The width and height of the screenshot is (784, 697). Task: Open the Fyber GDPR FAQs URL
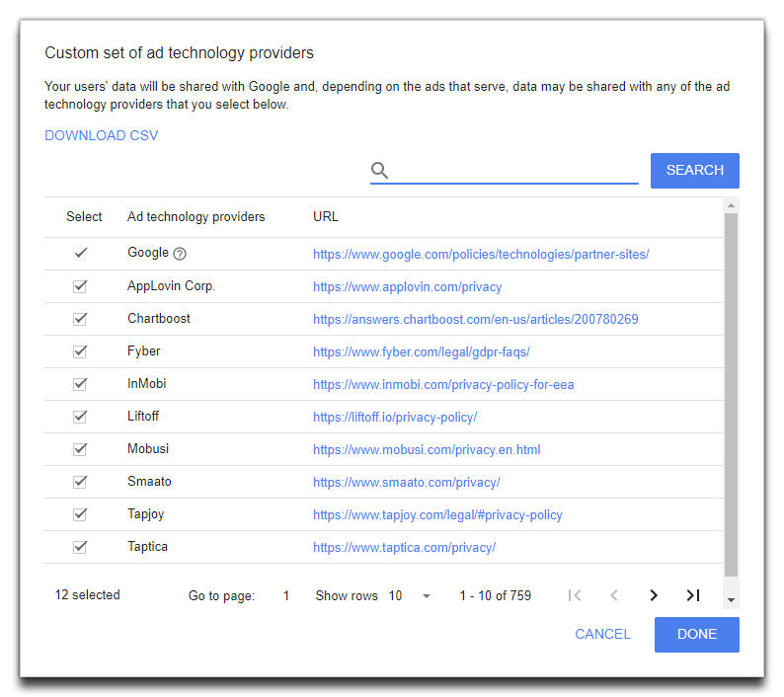[422, 352]
